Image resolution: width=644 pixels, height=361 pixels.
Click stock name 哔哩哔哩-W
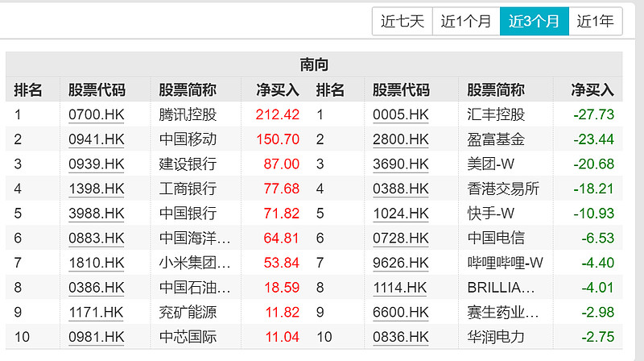point(506,263)
